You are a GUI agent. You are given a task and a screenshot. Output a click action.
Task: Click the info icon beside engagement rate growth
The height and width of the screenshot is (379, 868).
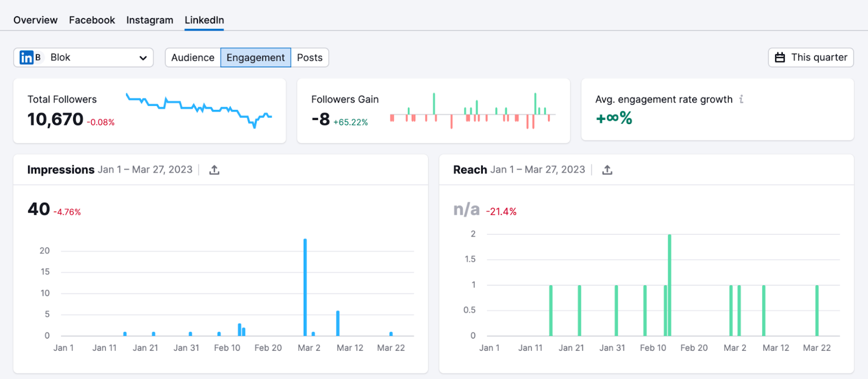coord(741,99)
